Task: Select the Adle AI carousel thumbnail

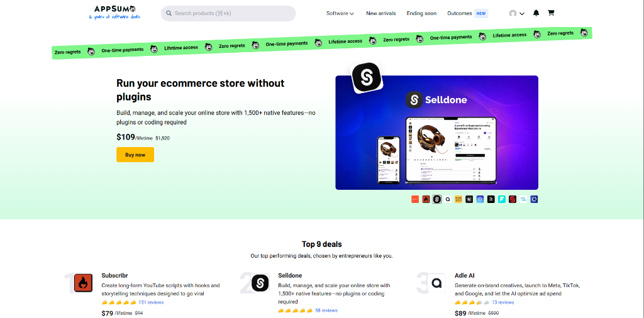Action: pyautogui.click(x=448, y=199)
